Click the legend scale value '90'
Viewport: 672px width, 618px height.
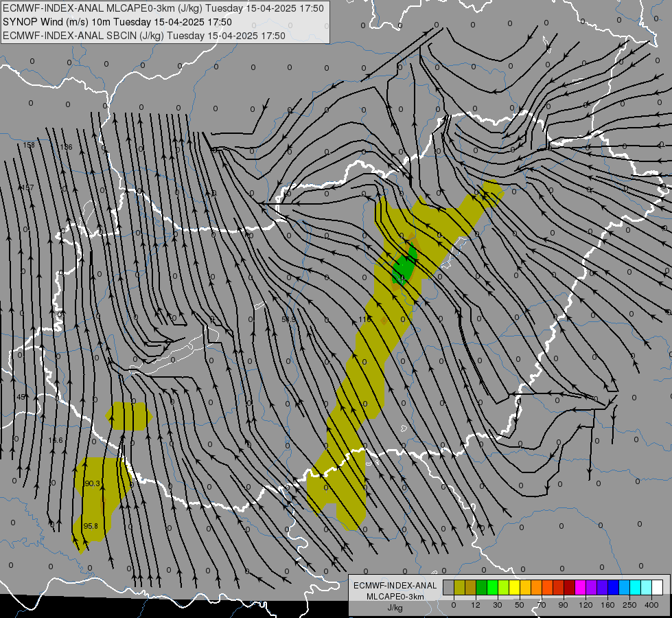[x=564, y=605]
